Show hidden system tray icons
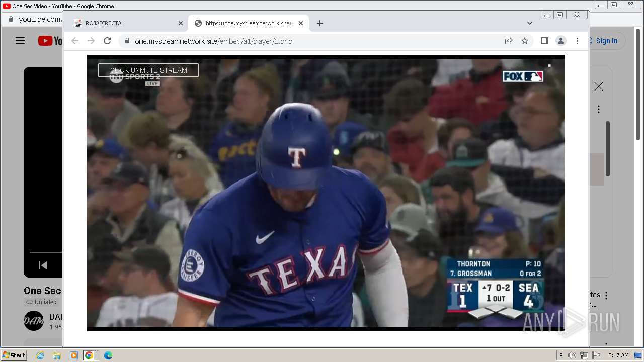Screen dimensions: 644x362 tap(561, 355)
